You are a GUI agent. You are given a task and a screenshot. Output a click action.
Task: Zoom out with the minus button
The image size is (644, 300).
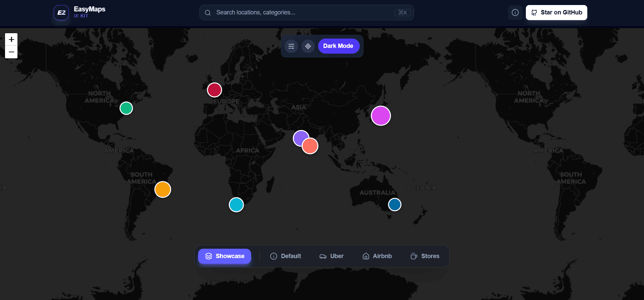point(11,52)
